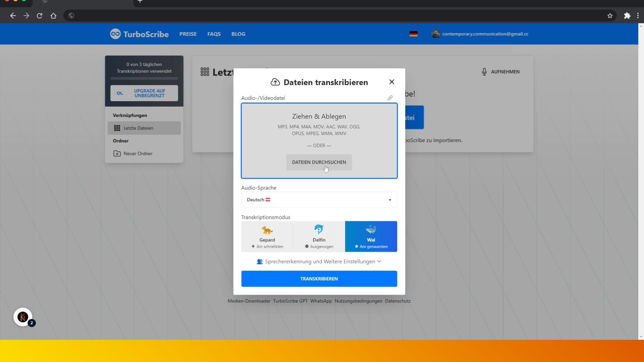Select Wal transcription mode
Viewport: 644px width, 362px height.
pos(371,236)
